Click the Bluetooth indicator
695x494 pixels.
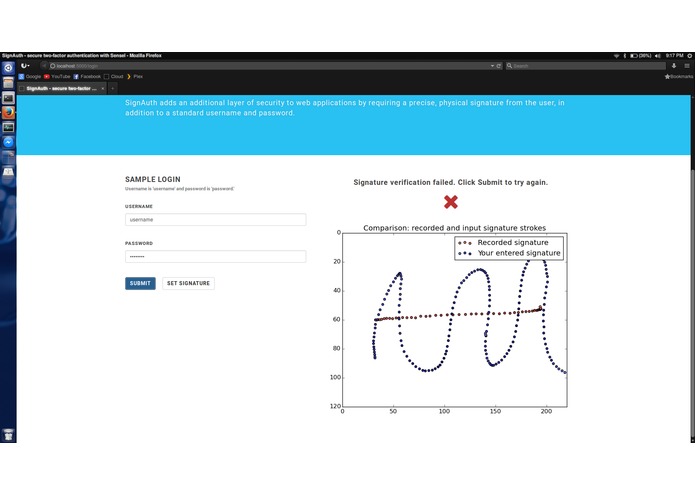click(x=625, y=56)
